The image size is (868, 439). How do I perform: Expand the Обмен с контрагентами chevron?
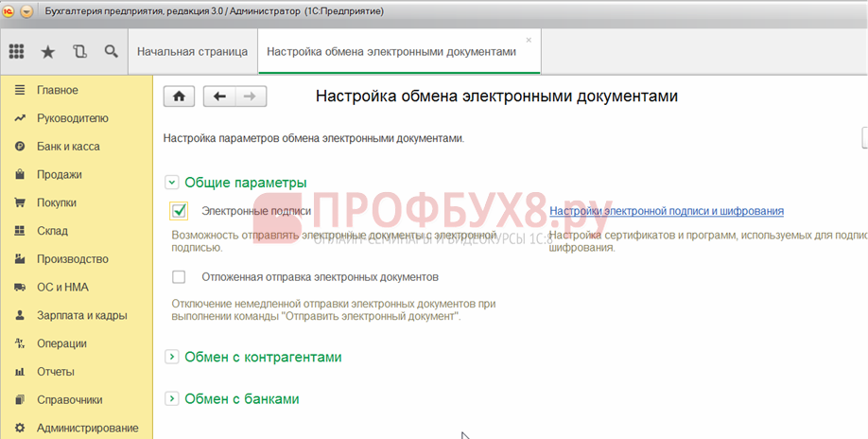tap(171, 357)
